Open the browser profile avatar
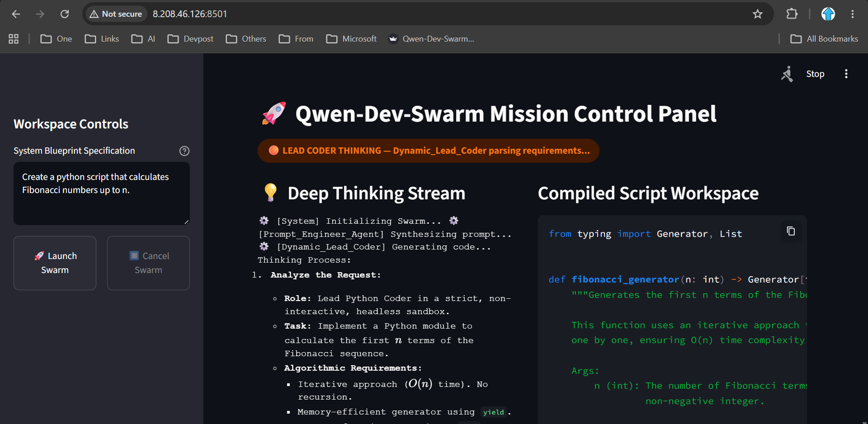 [x=828, y=14]
